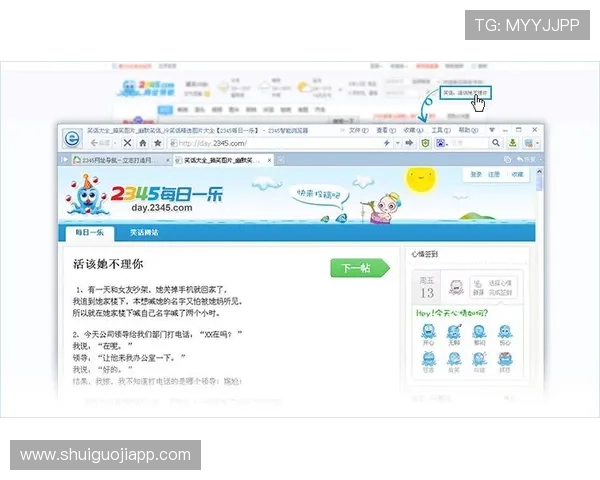The width and height of the screenshot is (600, 480).
Task: Select the 每日一乐 page tab
Action: (90, 233)
